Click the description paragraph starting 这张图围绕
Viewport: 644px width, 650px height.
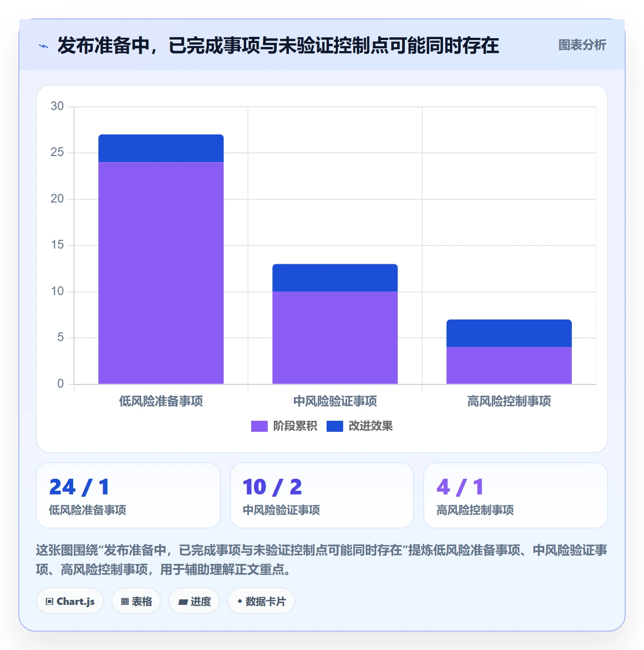coord(322,560)
